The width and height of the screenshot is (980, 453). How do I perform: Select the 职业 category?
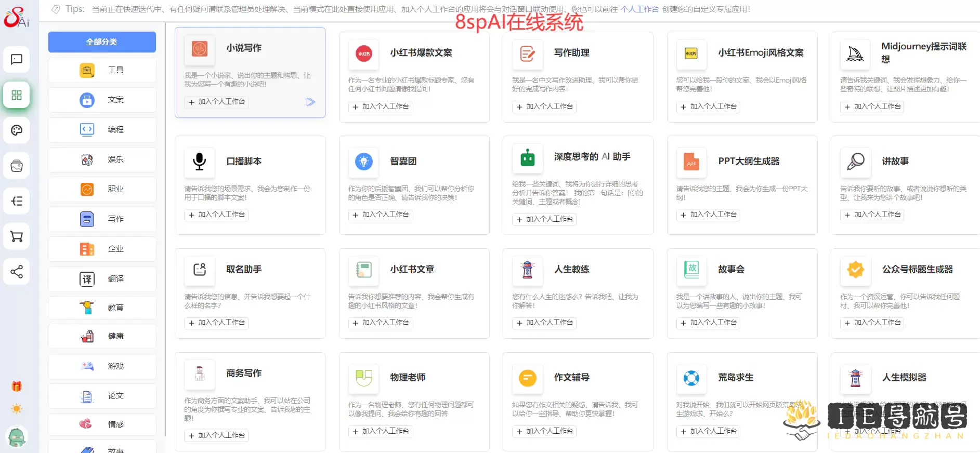(x=102, y=189)
